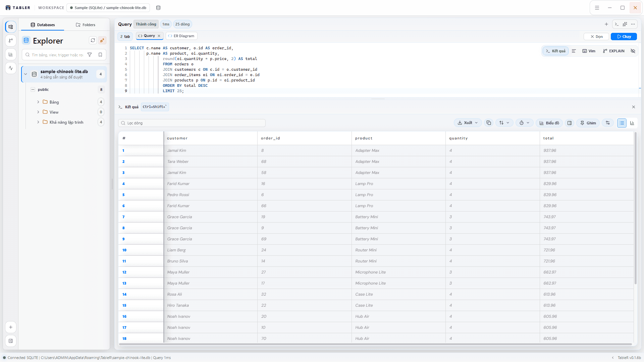The image size is (644, 362).
Task: Click the WORKSPACE label in title bar
Action: coord(51,8)
